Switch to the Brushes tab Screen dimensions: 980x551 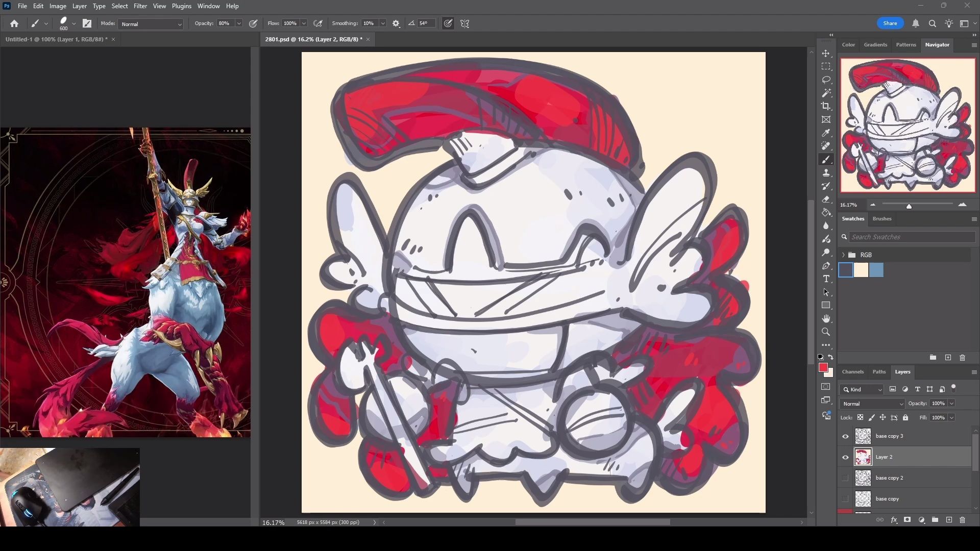click(x=882, y=219)
